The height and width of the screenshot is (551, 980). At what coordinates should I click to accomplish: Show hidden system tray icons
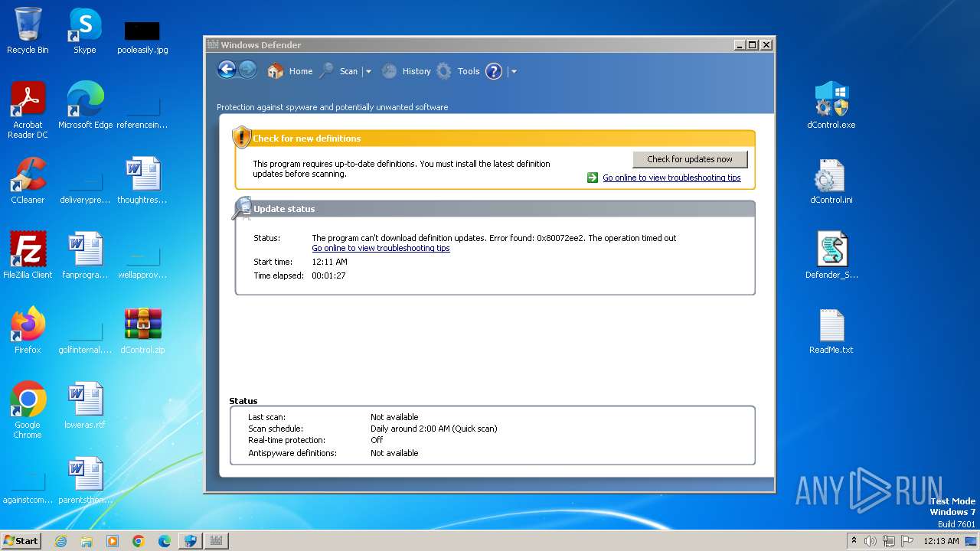click(854, 540)
